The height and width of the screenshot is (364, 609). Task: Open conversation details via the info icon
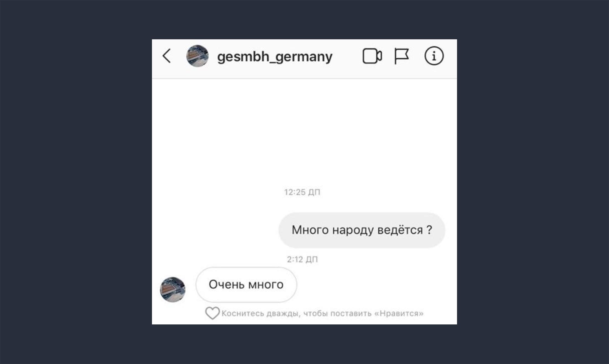(x=434, y=56)
